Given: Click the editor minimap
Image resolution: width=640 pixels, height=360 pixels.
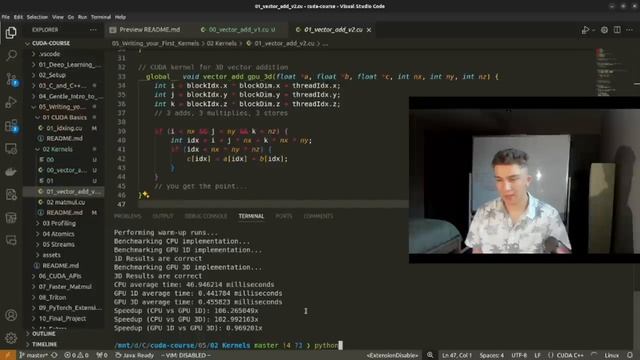Looking at the screenshot, I should 610,72.
